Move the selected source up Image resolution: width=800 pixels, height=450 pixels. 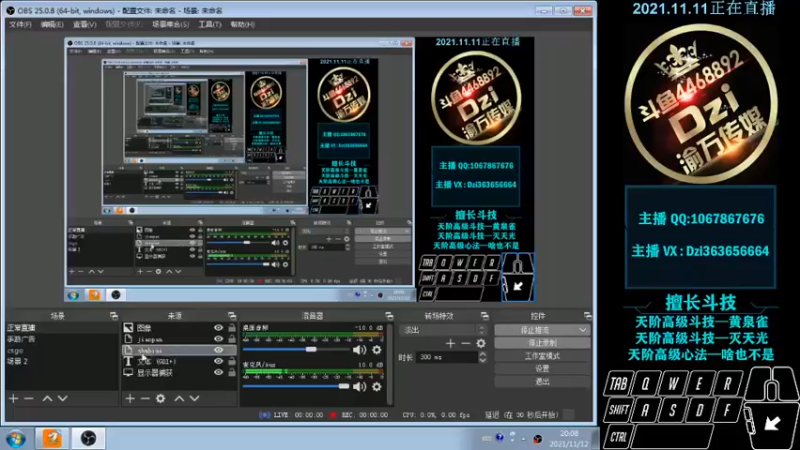[x=179, y=398]
